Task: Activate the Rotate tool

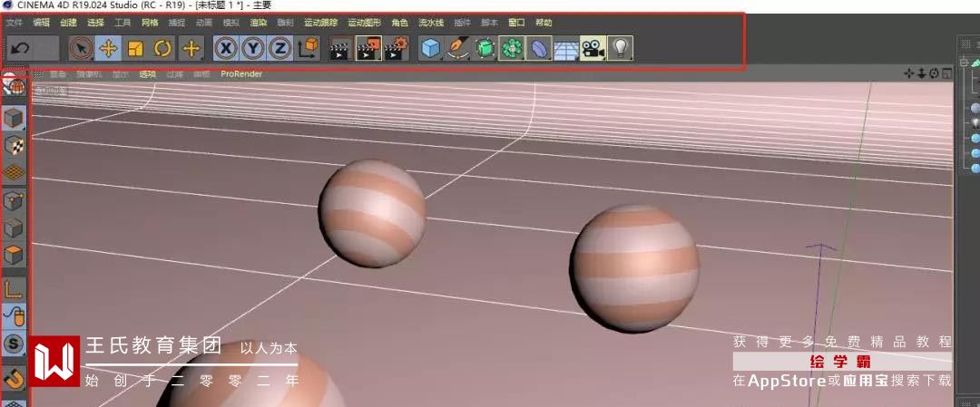Action: (163, 48)
